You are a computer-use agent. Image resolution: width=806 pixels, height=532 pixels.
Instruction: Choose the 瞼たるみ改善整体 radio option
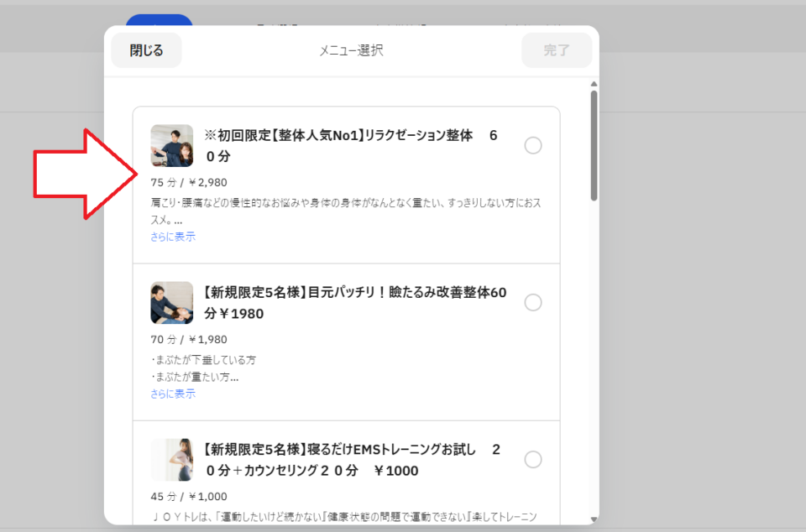[x=533, y=303]
